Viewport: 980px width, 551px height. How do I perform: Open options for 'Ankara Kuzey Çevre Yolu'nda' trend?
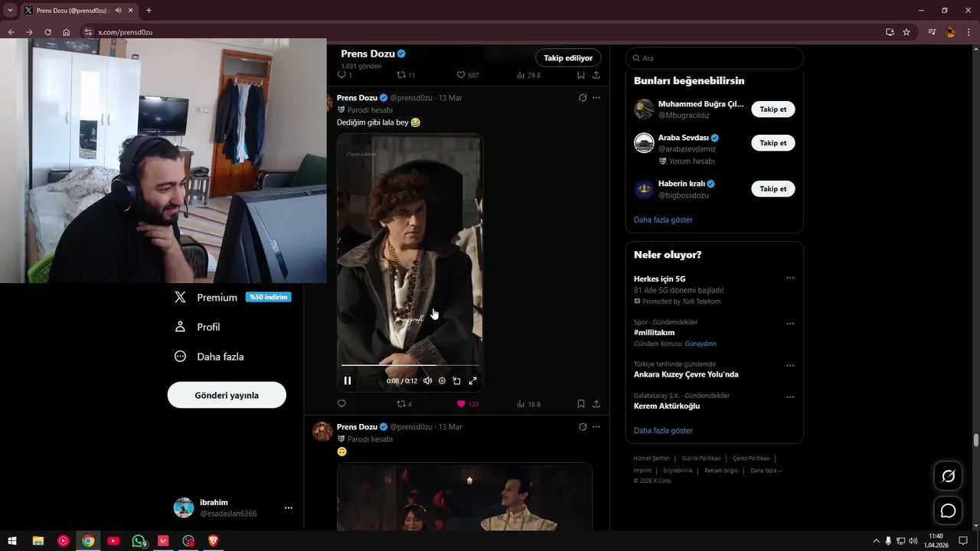pyautogui.click(x=790, y=366)
